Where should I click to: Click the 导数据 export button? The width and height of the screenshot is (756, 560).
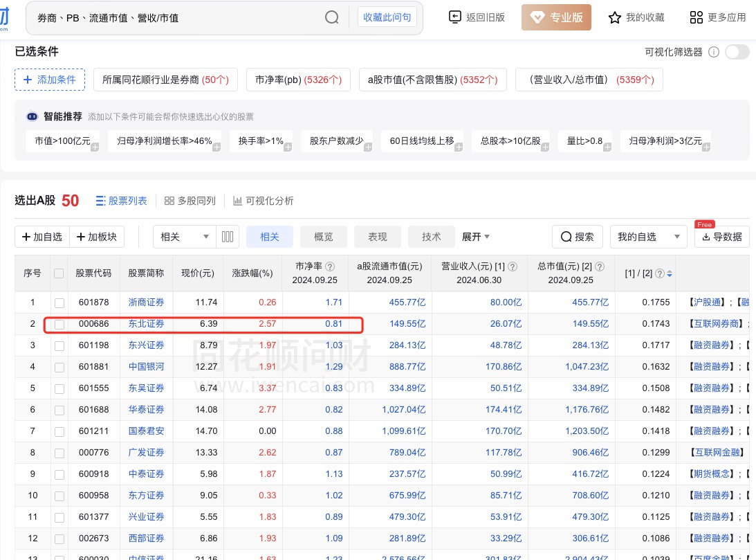tap(722, 237)
